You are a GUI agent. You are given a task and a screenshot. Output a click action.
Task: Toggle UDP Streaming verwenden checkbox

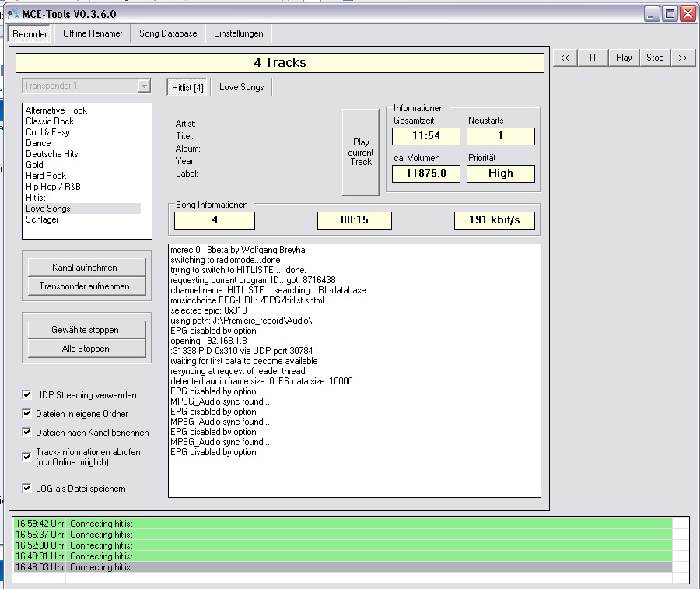28,395
